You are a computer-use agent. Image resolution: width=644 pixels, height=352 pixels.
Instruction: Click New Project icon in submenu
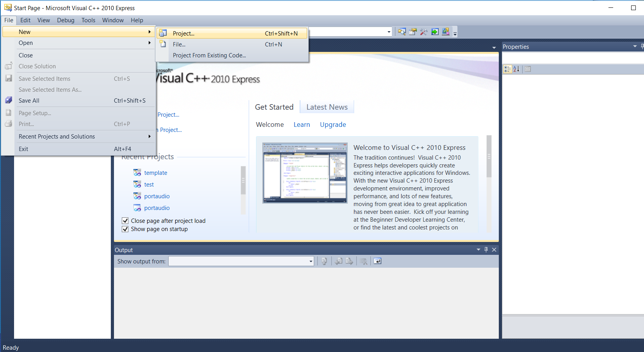click(x=163, y=33)
